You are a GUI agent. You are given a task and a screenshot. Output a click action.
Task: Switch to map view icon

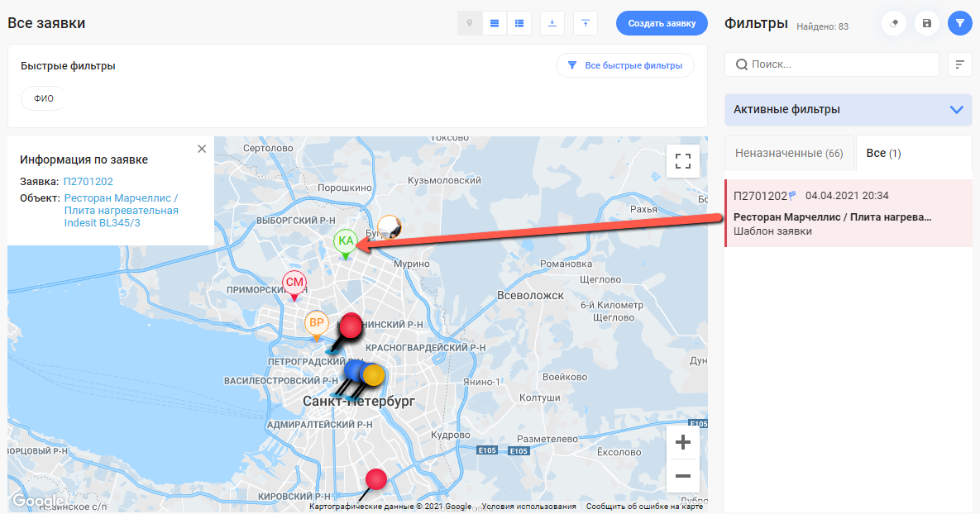click(x=470, y=24)
